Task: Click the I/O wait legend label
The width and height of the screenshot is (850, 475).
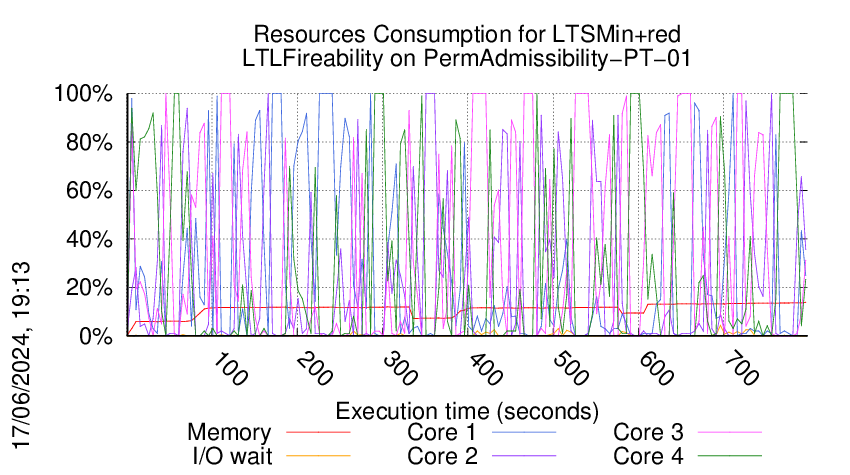Action: tap(232, 456)
